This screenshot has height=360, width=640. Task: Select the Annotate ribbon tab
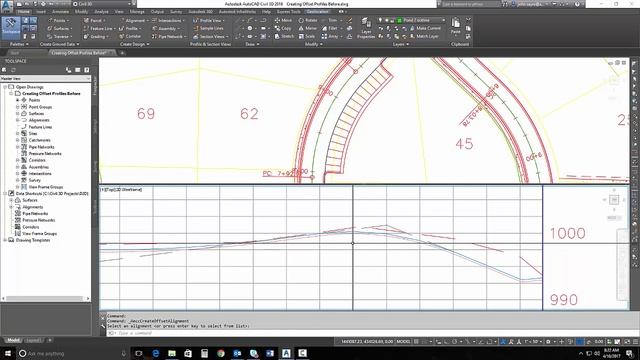click(x=60, y=12)
